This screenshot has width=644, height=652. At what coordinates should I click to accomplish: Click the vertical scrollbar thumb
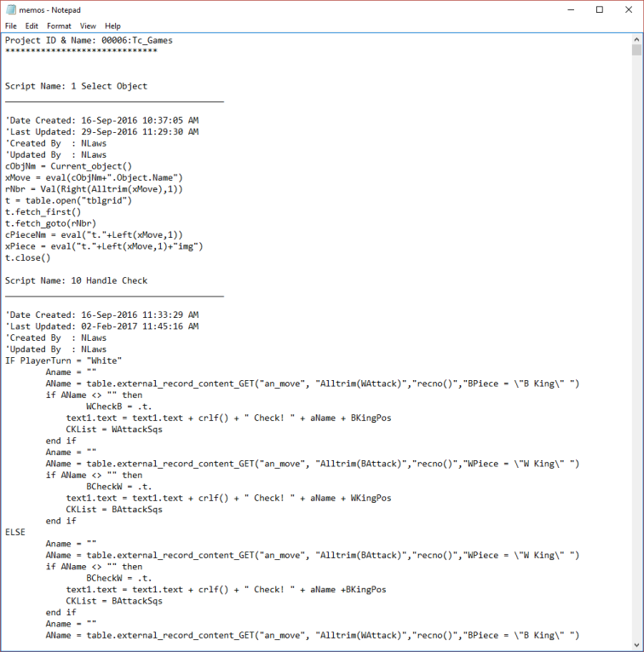coord(636,50)
